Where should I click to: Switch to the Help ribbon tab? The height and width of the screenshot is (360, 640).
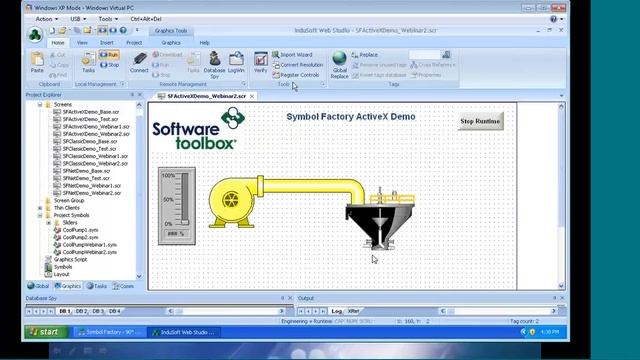204,42
